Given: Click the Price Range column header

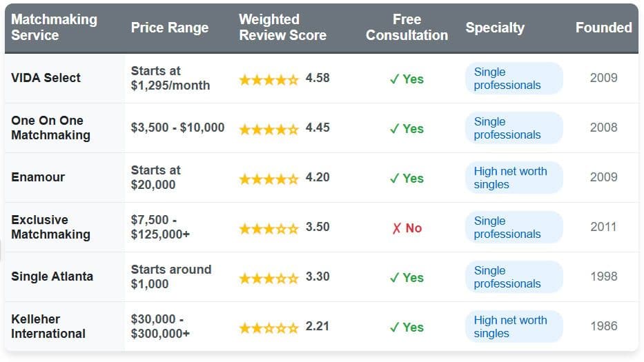Looking at the screenshot, I should (x=170, y=28).
